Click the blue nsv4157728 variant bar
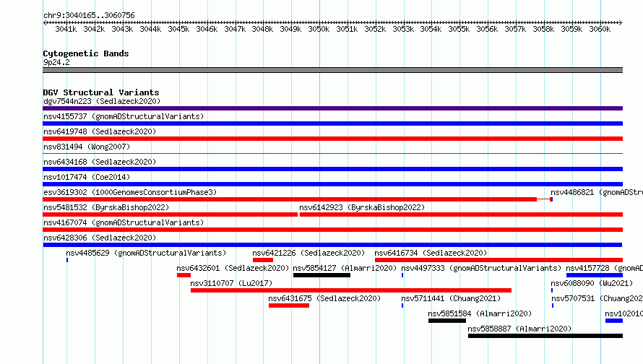 595,275
